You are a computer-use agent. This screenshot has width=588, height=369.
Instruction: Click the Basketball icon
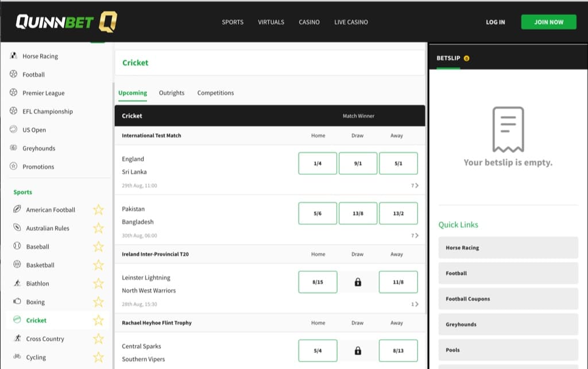point(17,264)
